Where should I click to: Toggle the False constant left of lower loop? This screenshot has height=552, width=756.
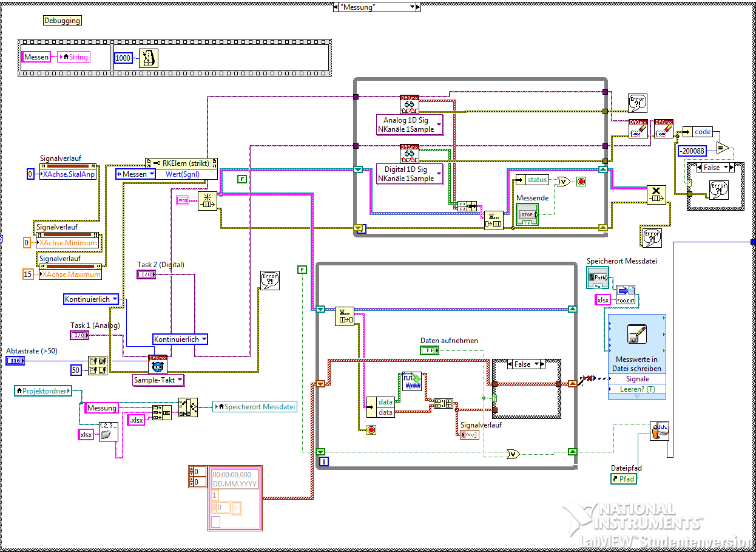(x=302, y=269)
